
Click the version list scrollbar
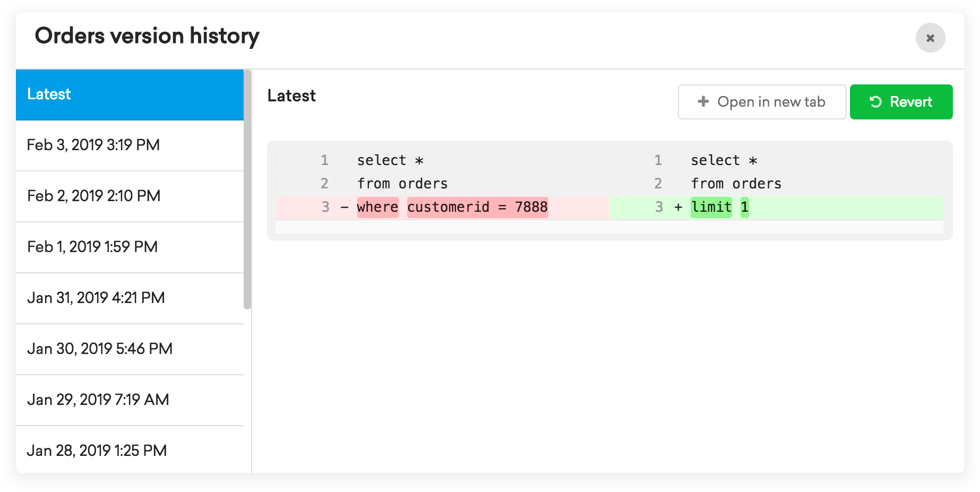coord(247,189)
